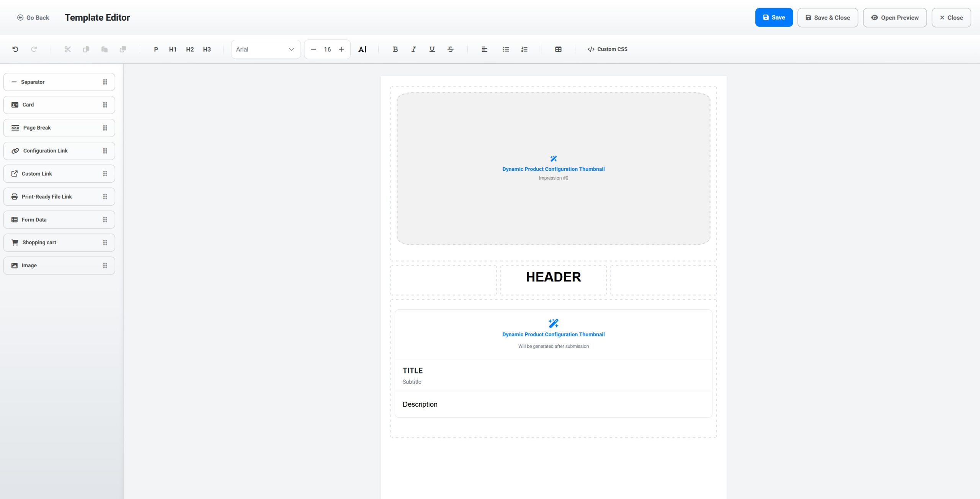Open the Arial font dropdown
980x499 pixels.
pyautogui.click(x=266, y=49)
